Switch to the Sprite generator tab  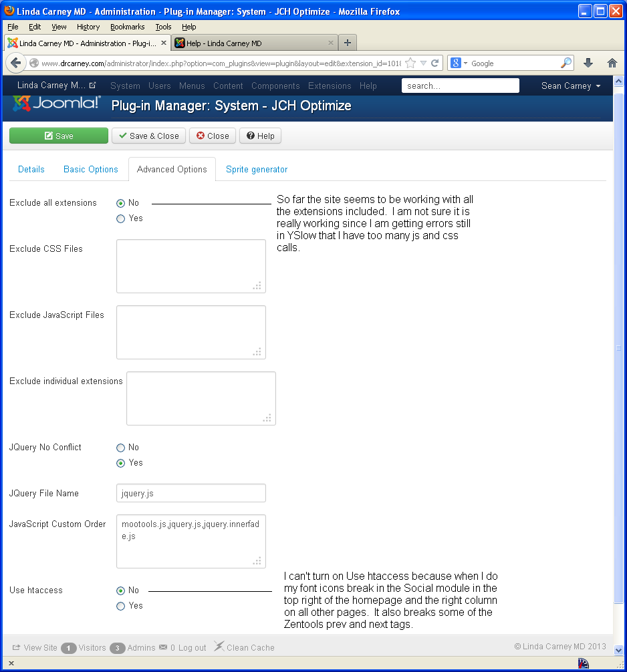tap(257, 169)
